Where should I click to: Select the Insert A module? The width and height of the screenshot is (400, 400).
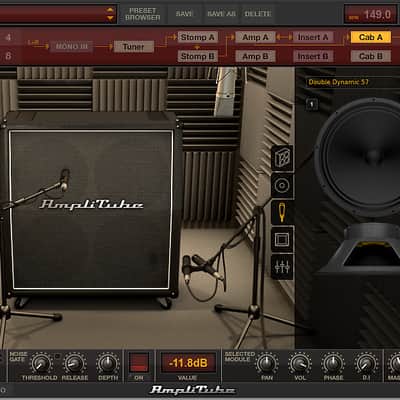click(313, 37)
